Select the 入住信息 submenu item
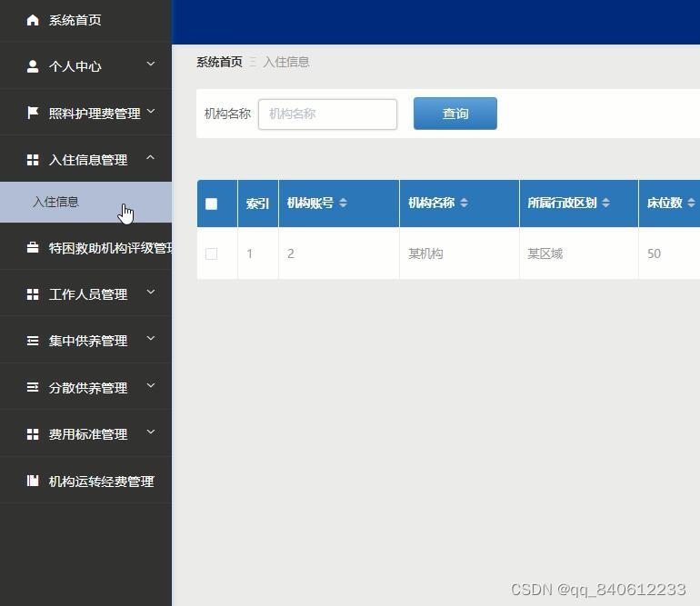This screenshot has width=700, height=606. click(85, 202)
